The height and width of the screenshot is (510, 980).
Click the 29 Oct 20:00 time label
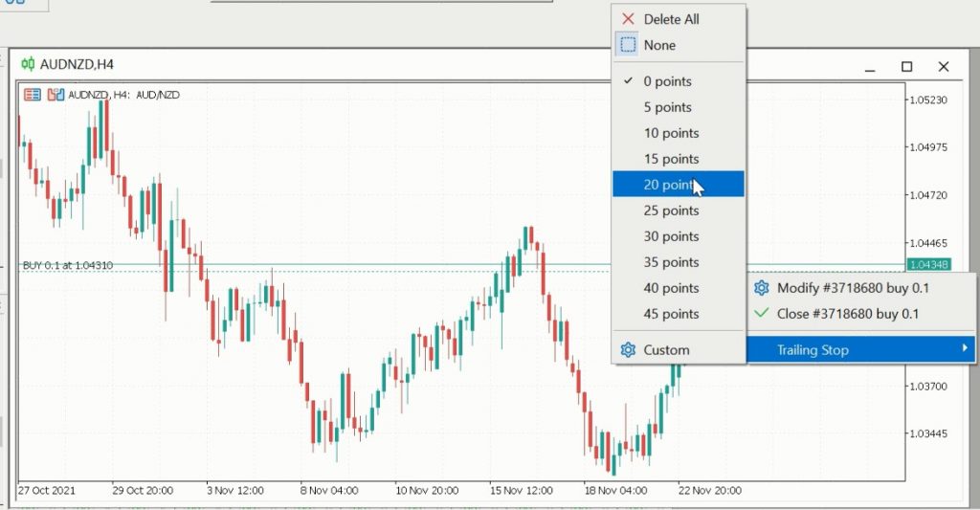(143, 491)
